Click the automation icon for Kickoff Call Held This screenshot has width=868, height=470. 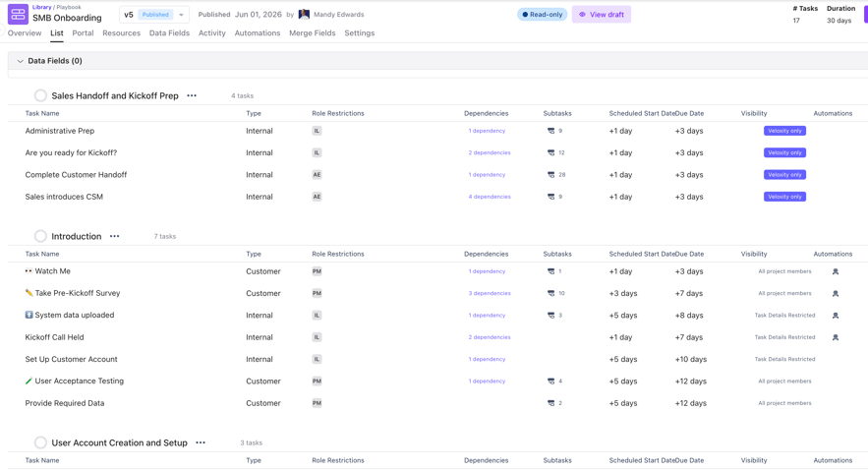(836, 337)
